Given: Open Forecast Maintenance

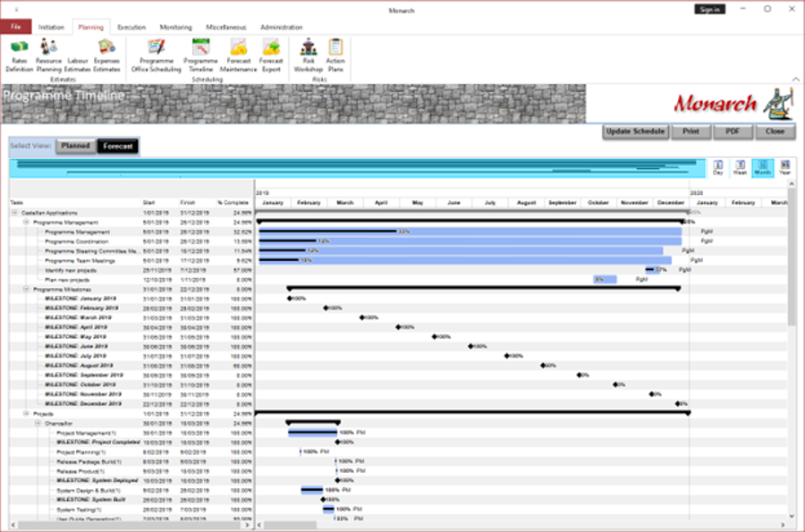Looking at the screenshot, I should click(238, 55).
